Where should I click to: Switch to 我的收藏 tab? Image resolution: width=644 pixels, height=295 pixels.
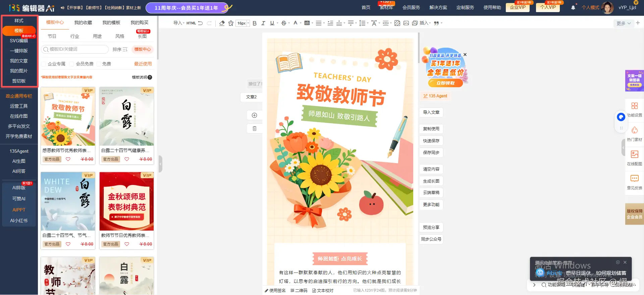(x=83, y=22)
